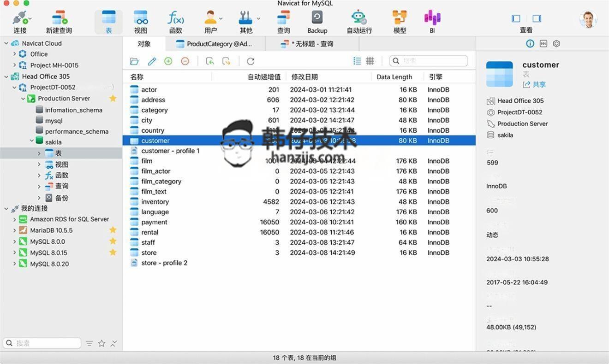Click the Model (模型) toolbar icon
Viewport: 609px width, 364px height.
(x=400, y=22)
